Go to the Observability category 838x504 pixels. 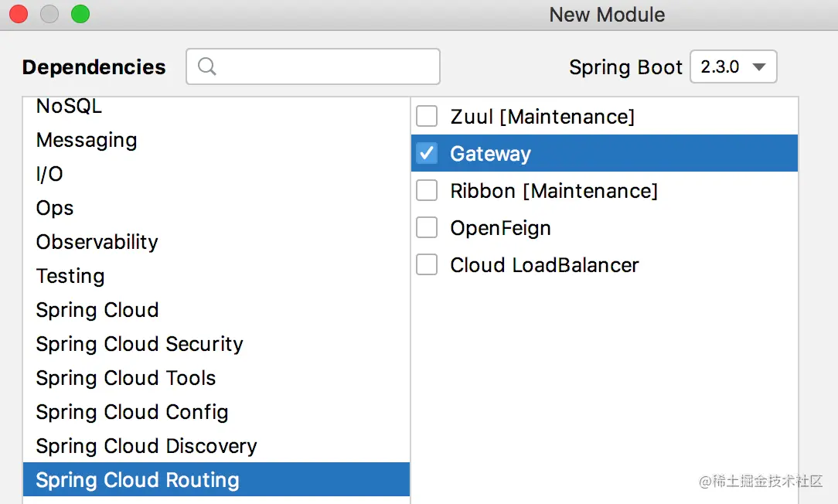(97, 242)
